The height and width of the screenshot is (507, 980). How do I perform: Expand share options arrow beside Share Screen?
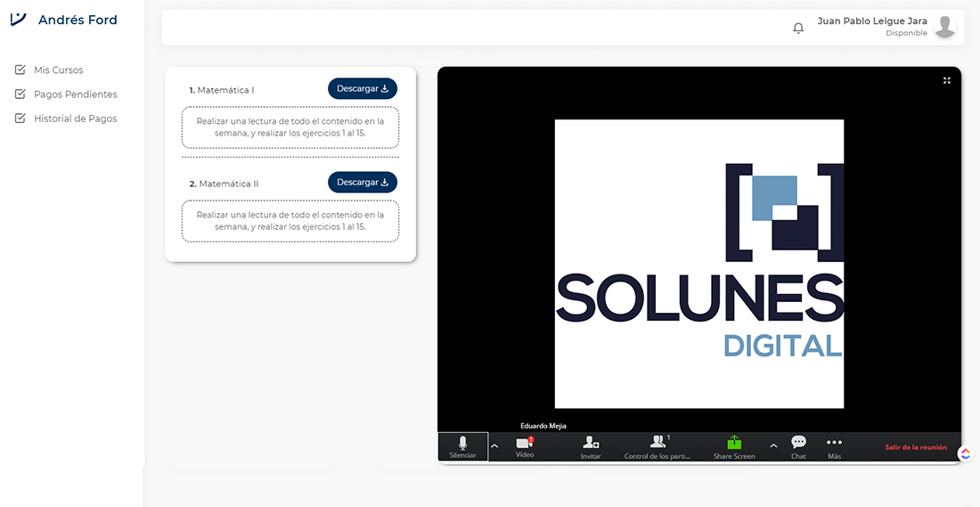[x=773, y=446]
